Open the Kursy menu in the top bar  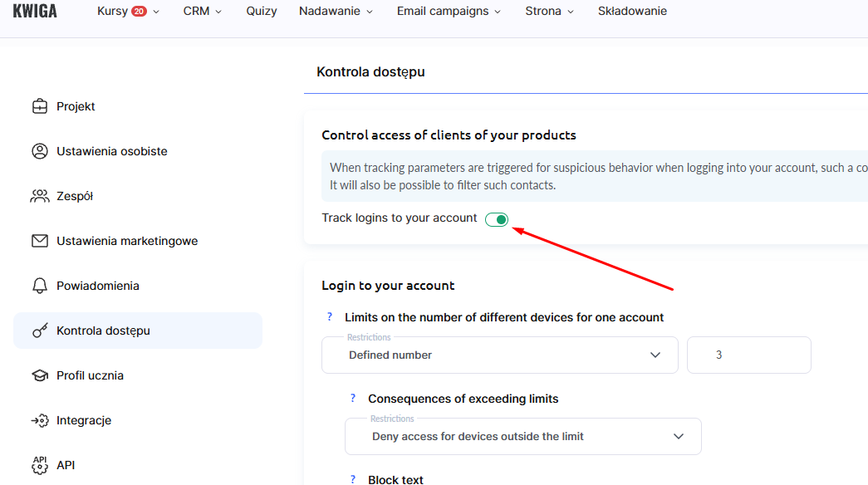(x=128, y=12)
